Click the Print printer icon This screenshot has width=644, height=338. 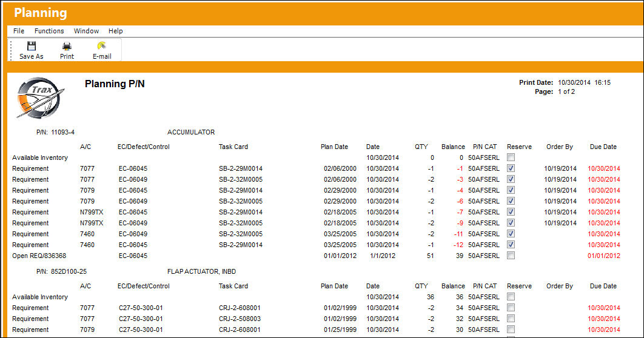point(67,46)
